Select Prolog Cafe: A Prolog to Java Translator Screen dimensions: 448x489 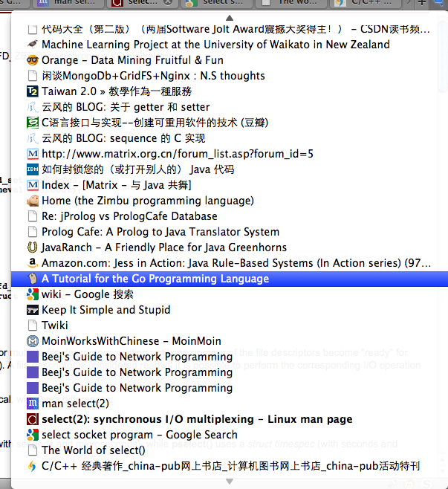click(230, 232)
